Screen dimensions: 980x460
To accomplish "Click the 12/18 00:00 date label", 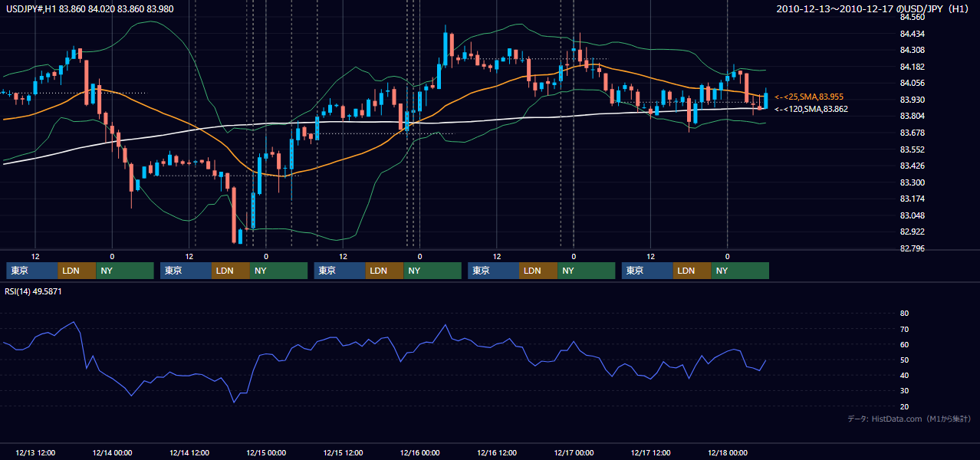I will [727, 452].
